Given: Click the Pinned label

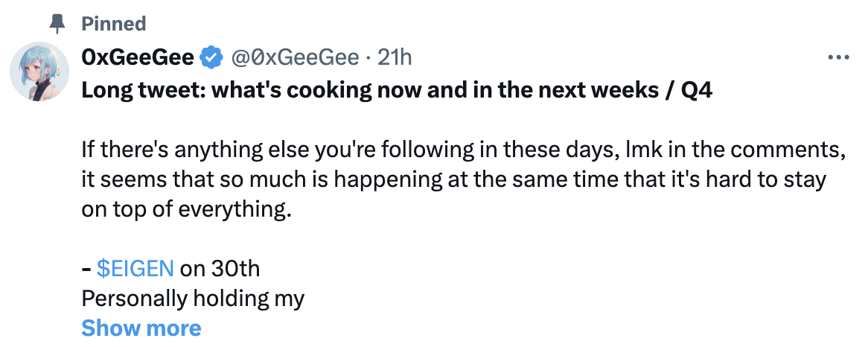Looking at the screenshot, I should pyautogui.click(x=113, y=24).
